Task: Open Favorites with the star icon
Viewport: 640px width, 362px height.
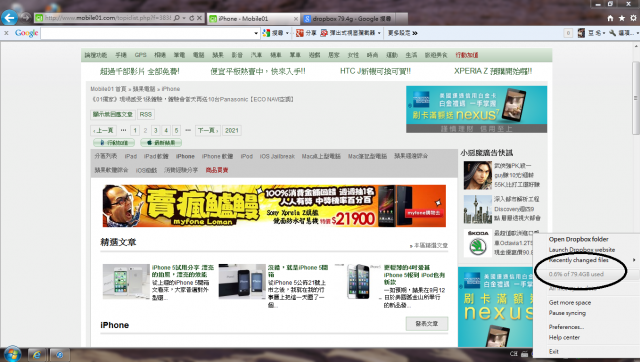Action: [x=622, y=18]
